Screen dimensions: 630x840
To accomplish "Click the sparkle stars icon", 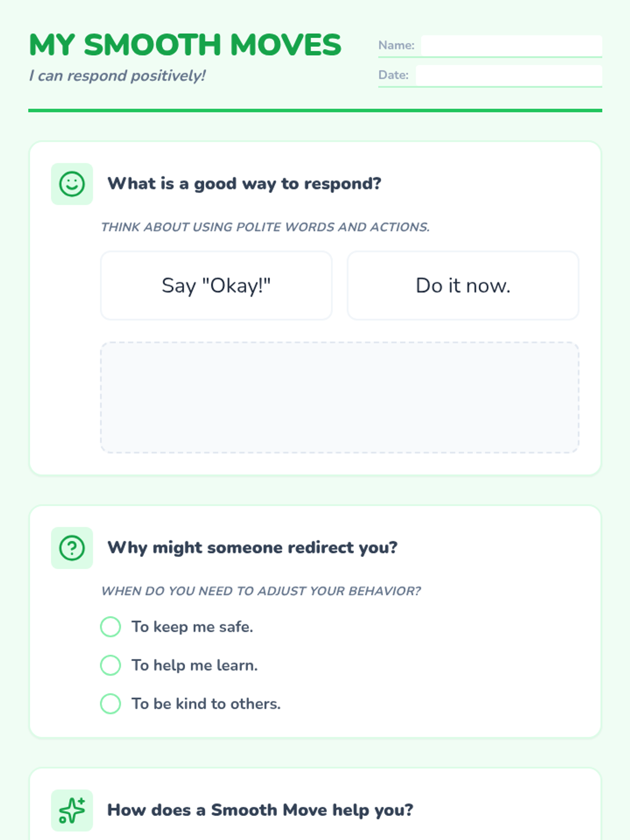I will tap(72, 810).
